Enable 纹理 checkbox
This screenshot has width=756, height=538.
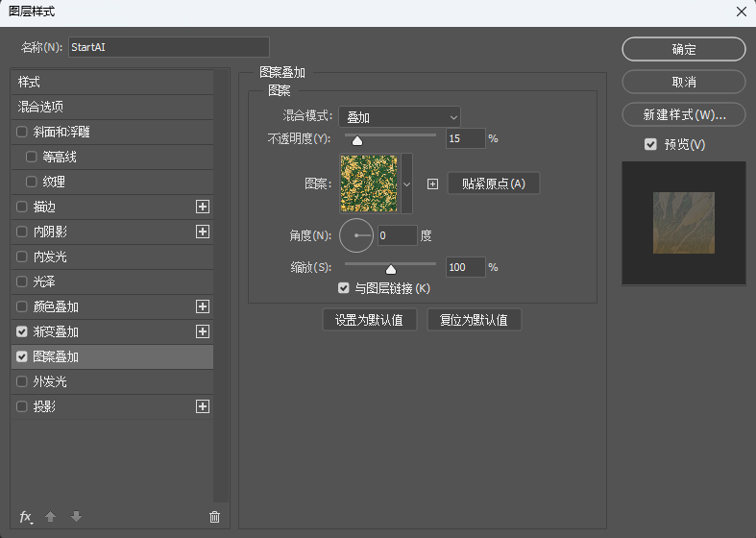[32, 182]
